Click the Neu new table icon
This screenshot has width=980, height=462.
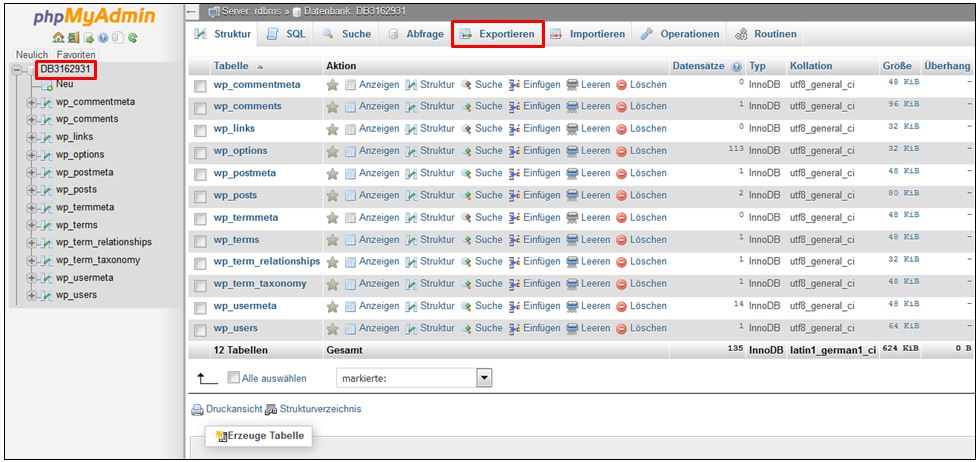pyautogui.click(x=47, y=85)
